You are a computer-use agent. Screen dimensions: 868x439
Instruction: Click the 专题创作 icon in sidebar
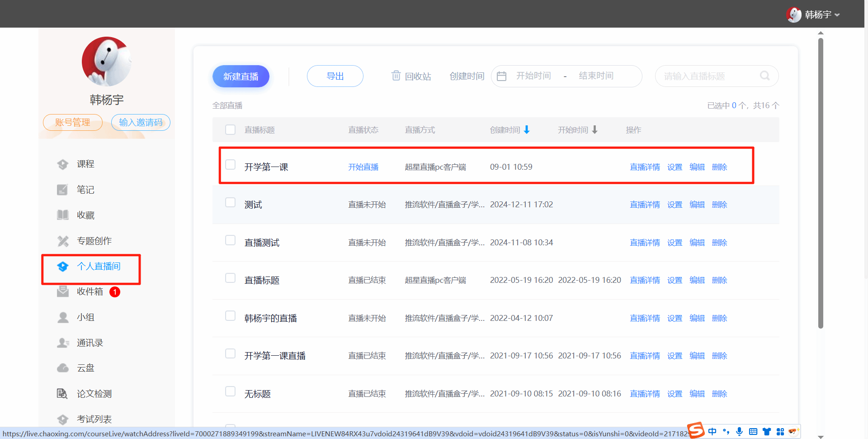[x=63, y=241]
